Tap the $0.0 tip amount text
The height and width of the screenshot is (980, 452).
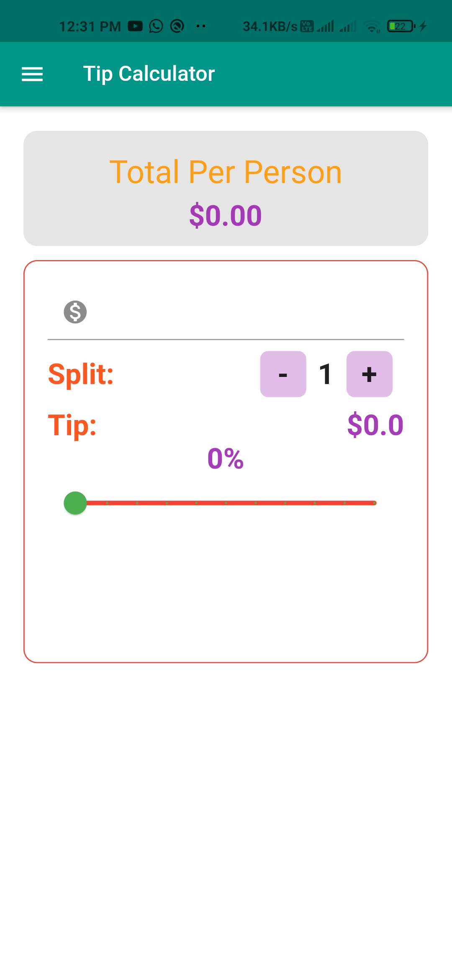(x=375, y=424)
